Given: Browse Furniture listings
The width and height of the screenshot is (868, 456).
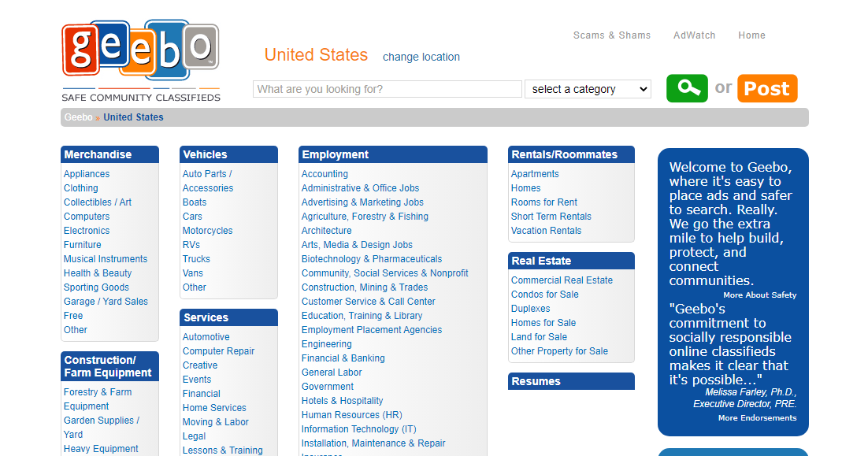Looking at the screenshot, I should (83, 245).
